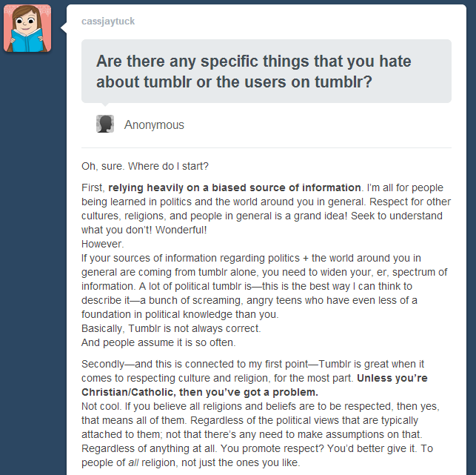Click bold text 'relying heavily on a biased source'
The width and height of the screenshot is (476, 475).
pyautogui.click(x=198, y=187)
